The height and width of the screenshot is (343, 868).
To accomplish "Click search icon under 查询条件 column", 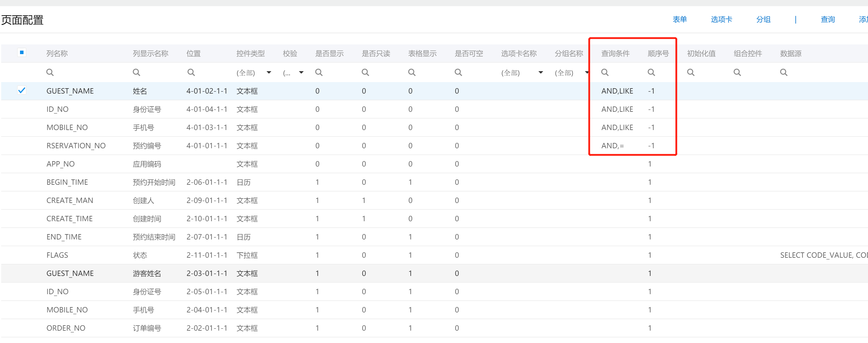I will [x=605, y=72].
